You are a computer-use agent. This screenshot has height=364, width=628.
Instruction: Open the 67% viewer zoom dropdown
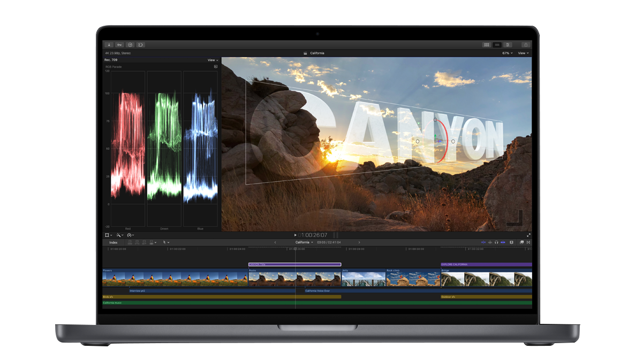508,53
